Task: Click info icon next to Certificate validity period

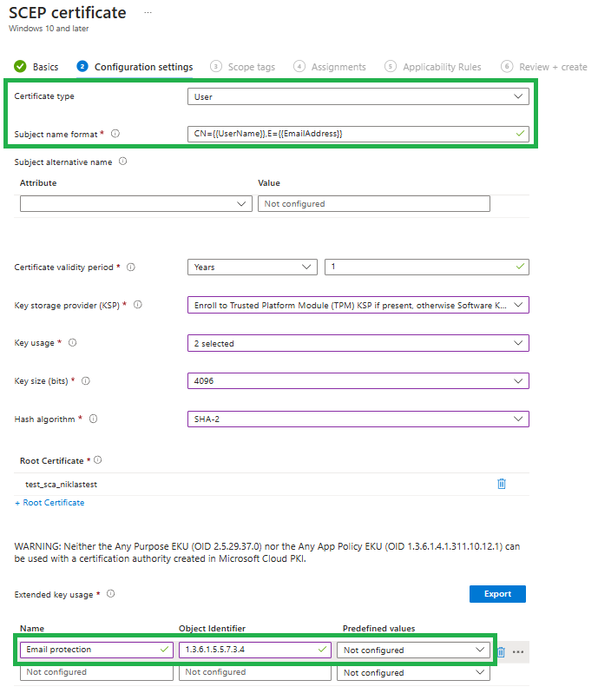Action: [x=131, y=267]
